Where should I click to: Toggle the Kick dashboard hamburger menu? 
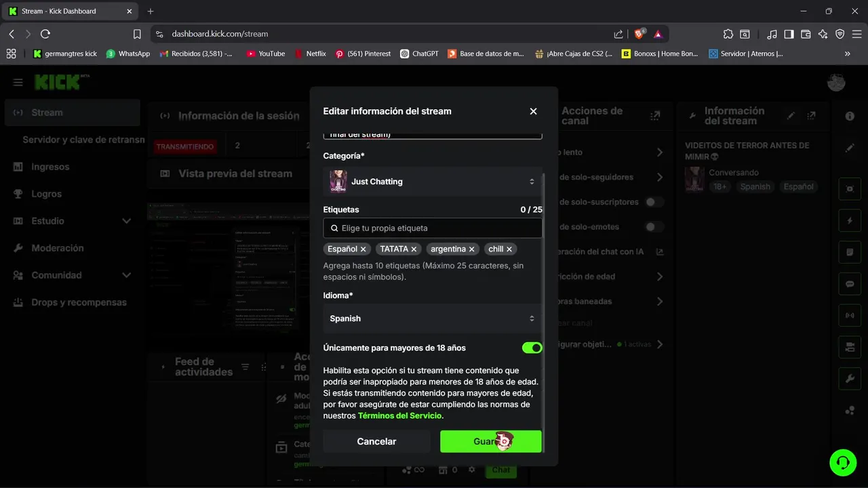coord(18,83)
